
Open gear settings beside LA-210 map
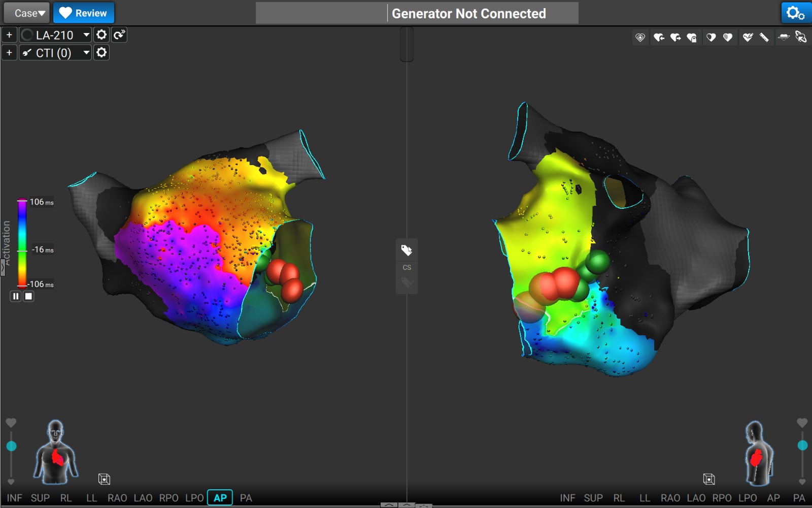click(101, 35)
